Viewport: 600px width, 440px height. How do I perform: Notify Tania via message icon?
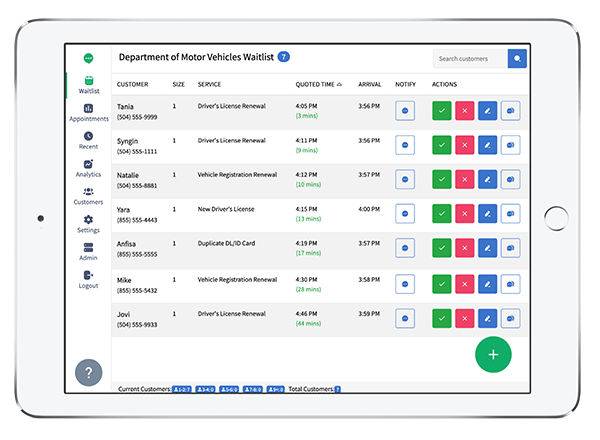point(405,111)
